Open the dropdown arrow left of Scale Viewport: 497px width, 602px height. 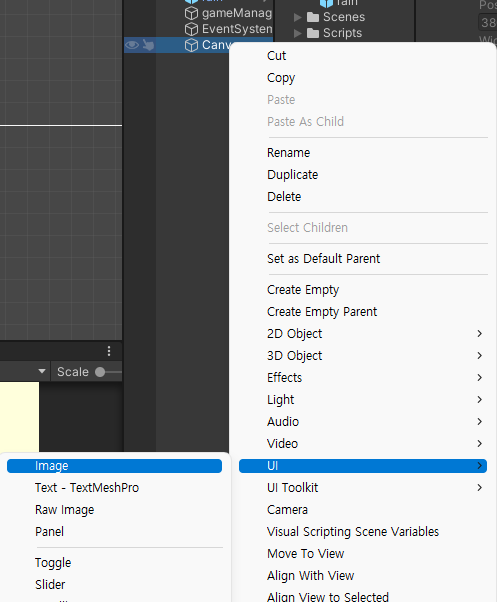(42, 371)
